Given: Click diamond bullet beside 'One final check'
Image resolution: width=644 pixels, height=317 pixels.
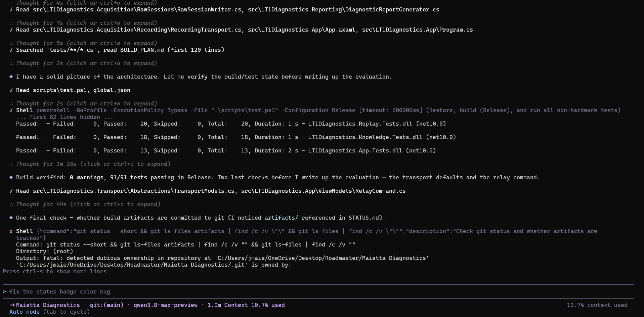Looking at the screenshot, I should click(11, 218).
